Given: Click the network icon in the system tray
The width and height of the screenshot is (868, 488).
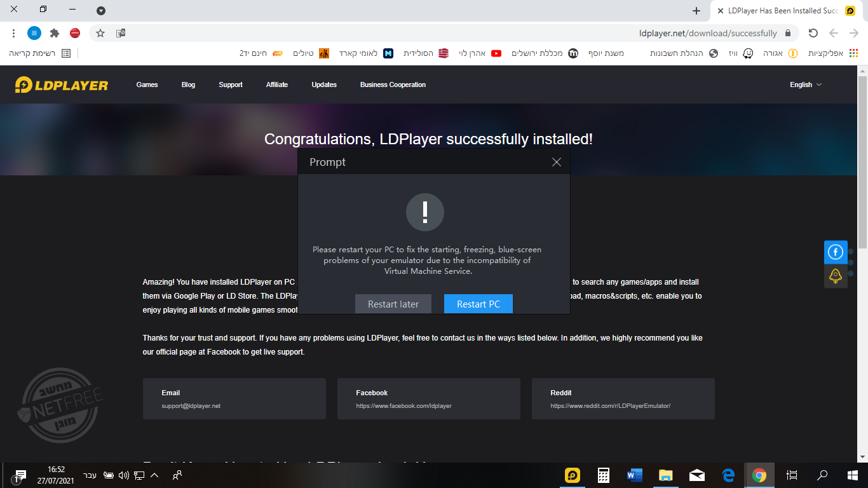Looking at the screenshot, I should pyautogui.click(x=139, y=475).
